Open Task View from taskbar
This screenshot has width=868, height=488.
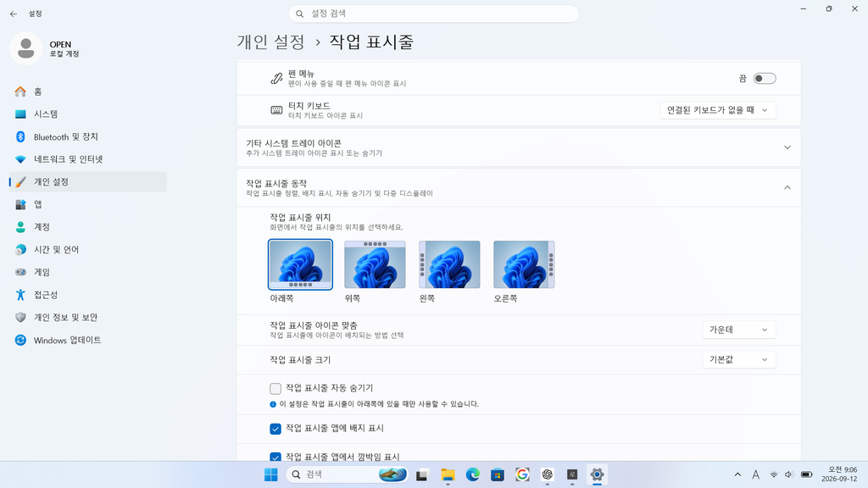[x=422, y=474]
